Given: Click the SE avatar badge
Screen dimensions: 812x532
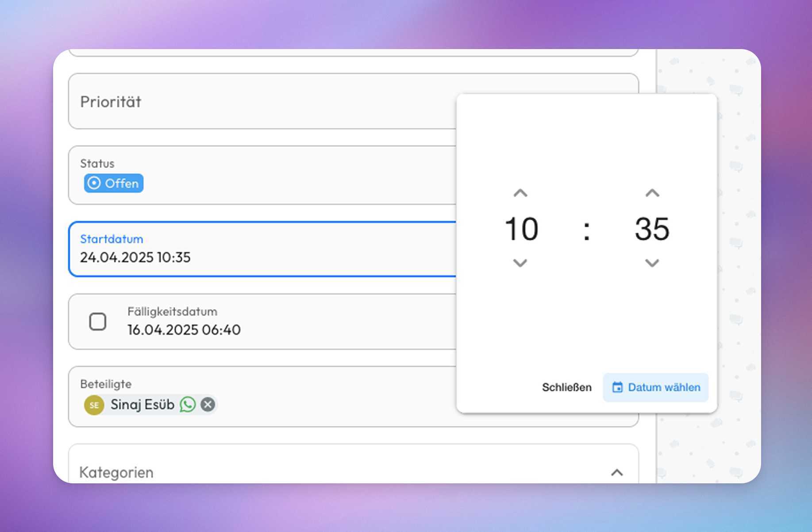Looking at the screenshot, I should [x=93, y=404].
